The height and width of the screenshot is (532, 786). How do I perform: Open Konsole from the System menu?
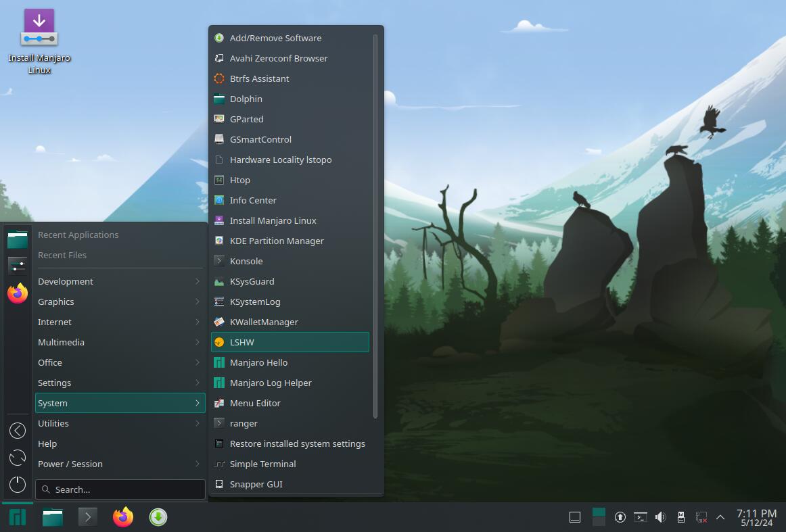tap(290, 261)
